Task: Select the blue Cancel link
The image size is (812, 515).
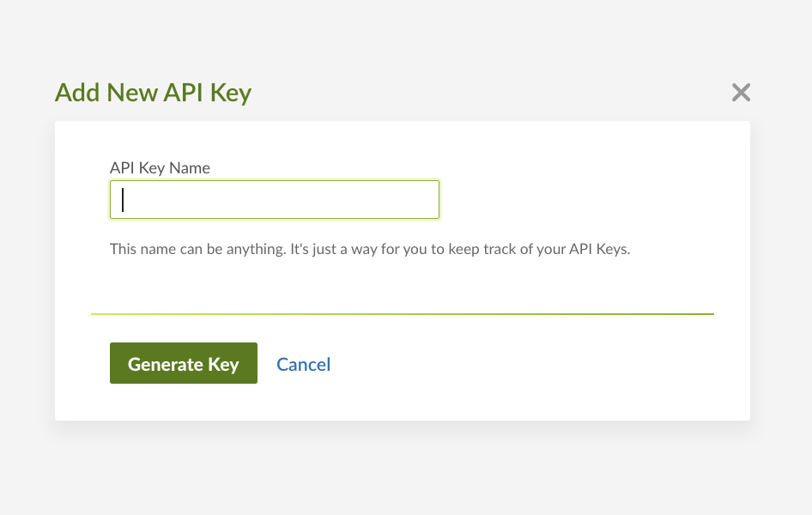Action: 303,365
